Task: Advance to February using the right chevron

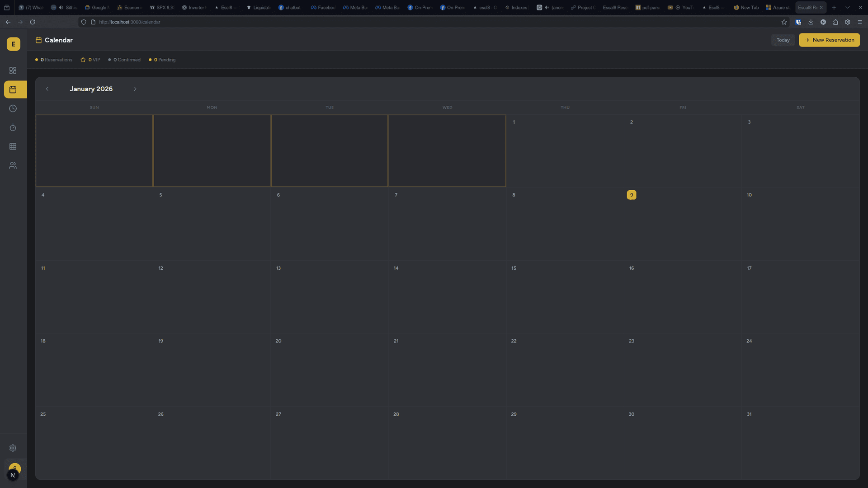Action: (135, 89)
